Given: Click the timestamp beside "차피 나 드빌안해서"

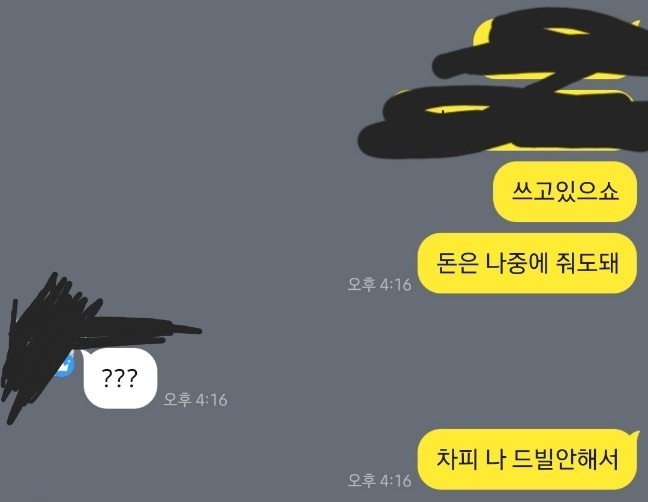Looking at the screenshot, I should pyautogui.click(x=379, y=481).
